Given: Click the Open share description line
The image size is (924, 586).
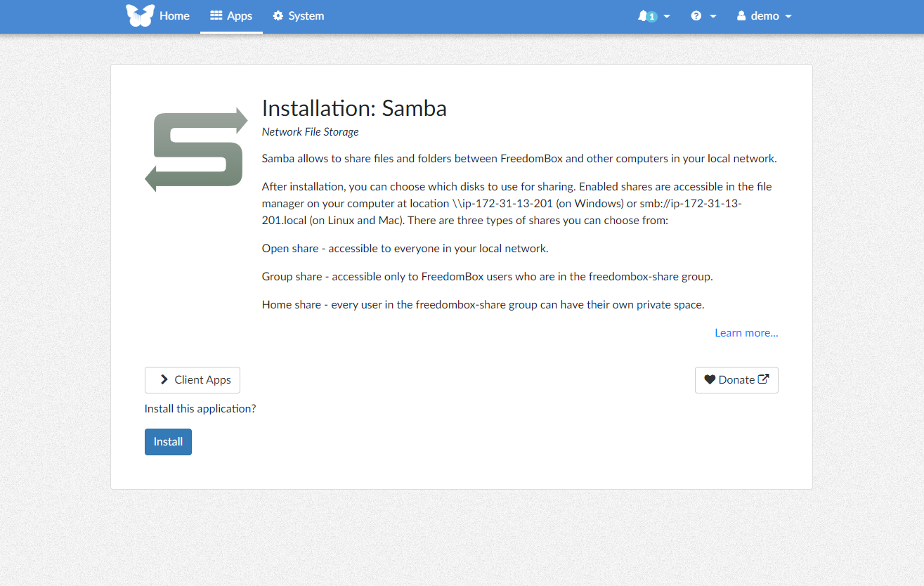Looking at the screenshot, I should click(405, 249).
